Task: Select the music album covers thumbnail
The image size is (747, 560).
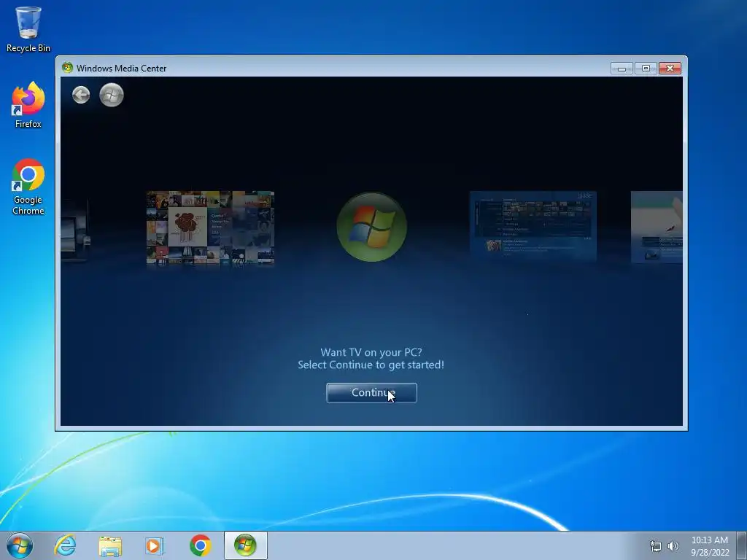Action: [210, 227]
